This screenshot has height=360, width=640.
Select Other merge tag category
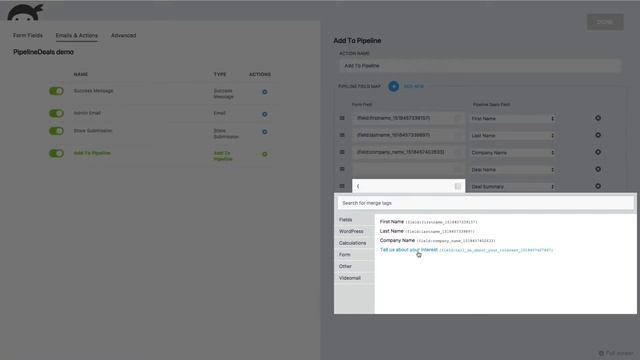pyautogui.click(x=354, y=266)
